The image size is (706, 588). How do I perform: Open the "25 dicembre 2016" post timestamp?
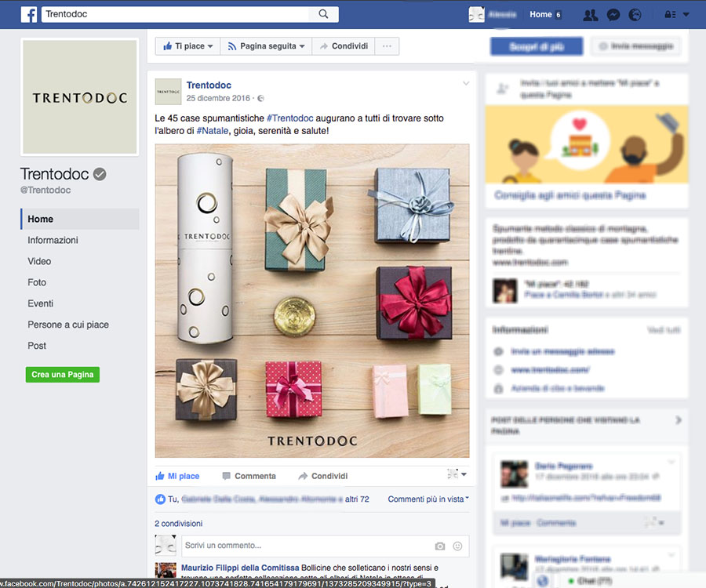218,98
